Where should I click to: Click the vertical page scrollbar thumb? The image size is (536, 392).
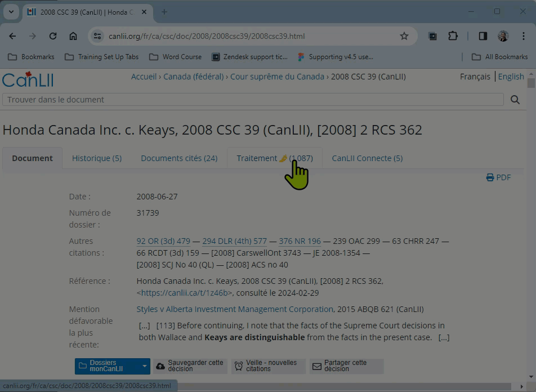[x=531, y=83]
